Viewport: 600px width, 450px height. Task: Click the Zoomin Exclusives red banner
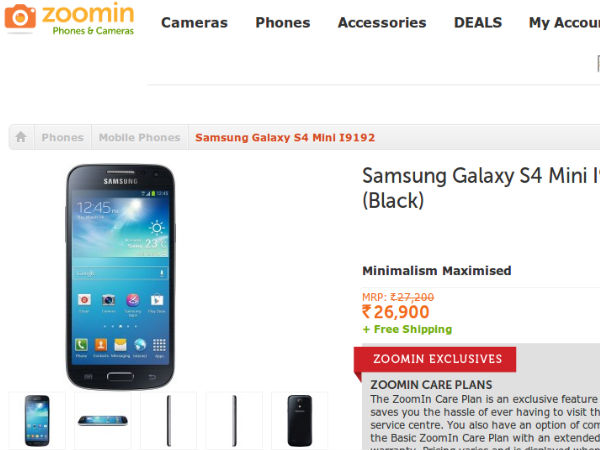click(435, 359)
